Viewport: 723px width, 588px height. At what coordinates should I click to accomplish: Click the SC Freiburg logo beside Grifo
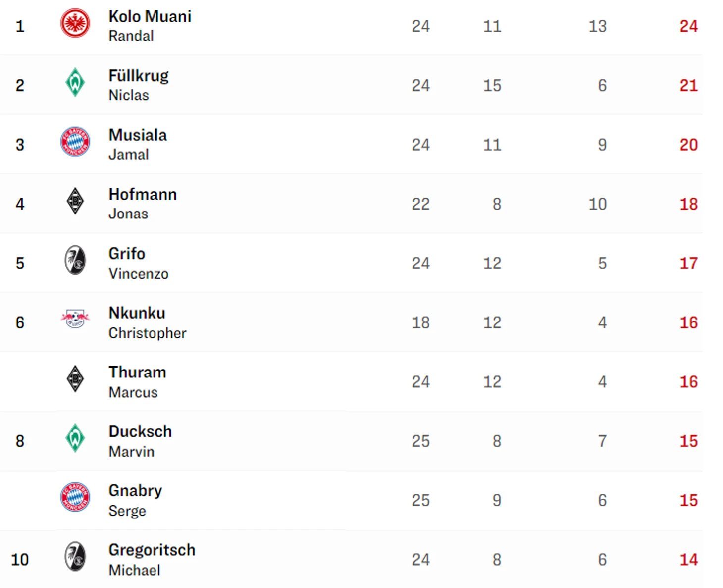[x=75, y=261]
